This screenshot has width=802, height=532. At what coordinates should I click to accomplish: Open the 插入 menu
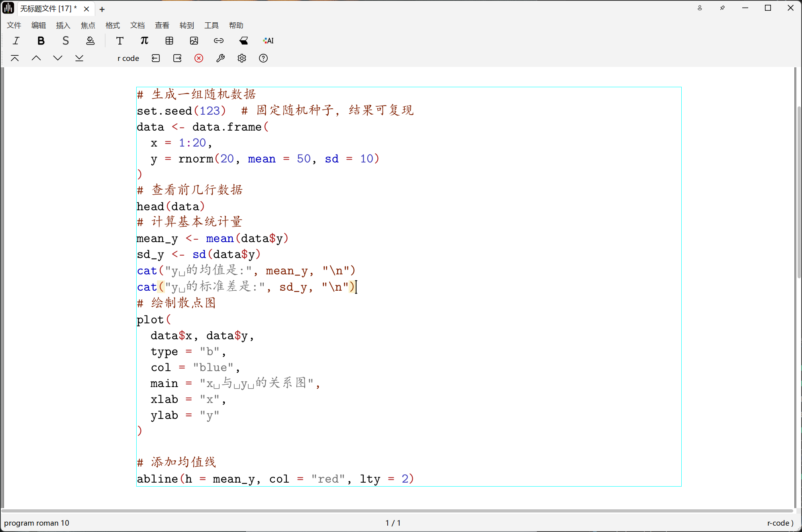(63, 25)
